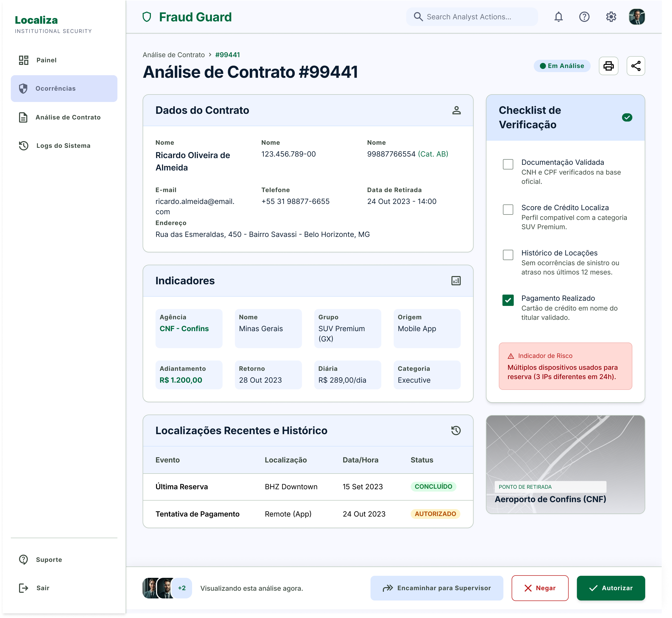Go to Painel in sidebar

click(64, 60)
